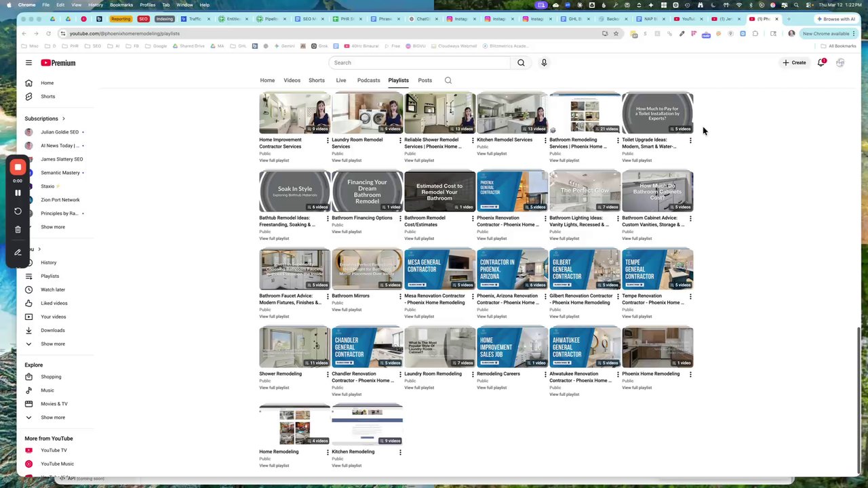Viewport: 868px width, 488px height.
Task: Open YouTube Music from the sidebar
Action: click(x=57, y=464)
